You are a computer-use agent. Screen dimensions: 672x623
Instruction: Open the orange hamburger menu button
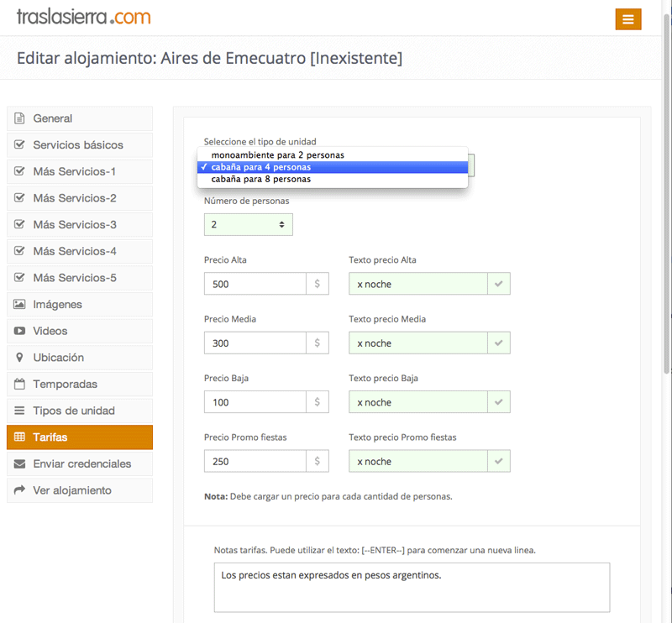point(627,19)
